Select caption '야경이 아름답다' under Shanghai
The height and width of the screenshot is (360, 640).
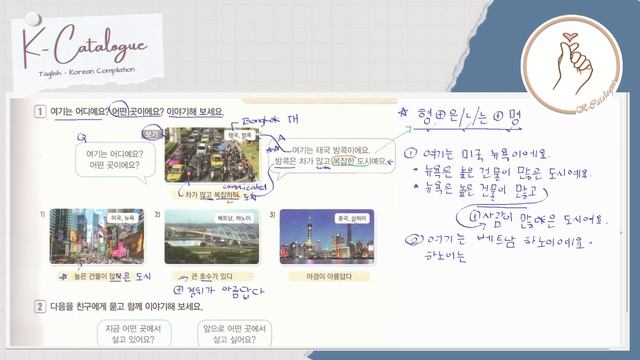[x=329, y=277]
